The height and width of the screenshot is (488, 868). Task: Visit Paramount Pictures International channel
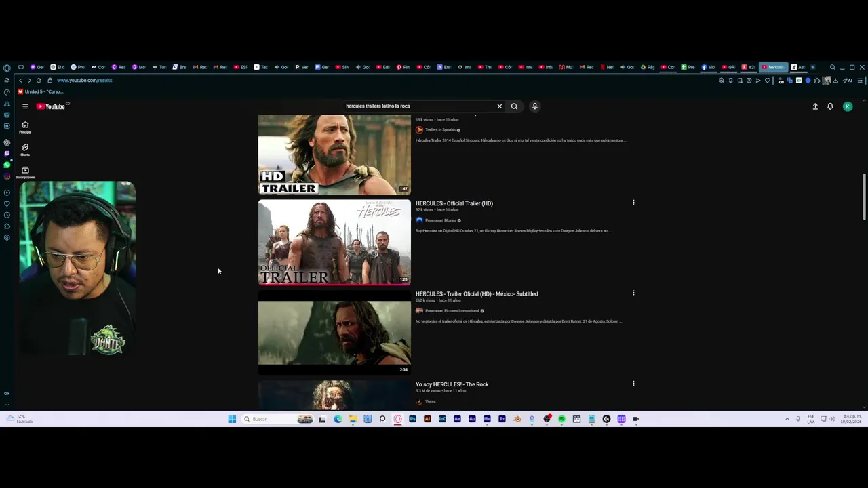pos(452,311)
